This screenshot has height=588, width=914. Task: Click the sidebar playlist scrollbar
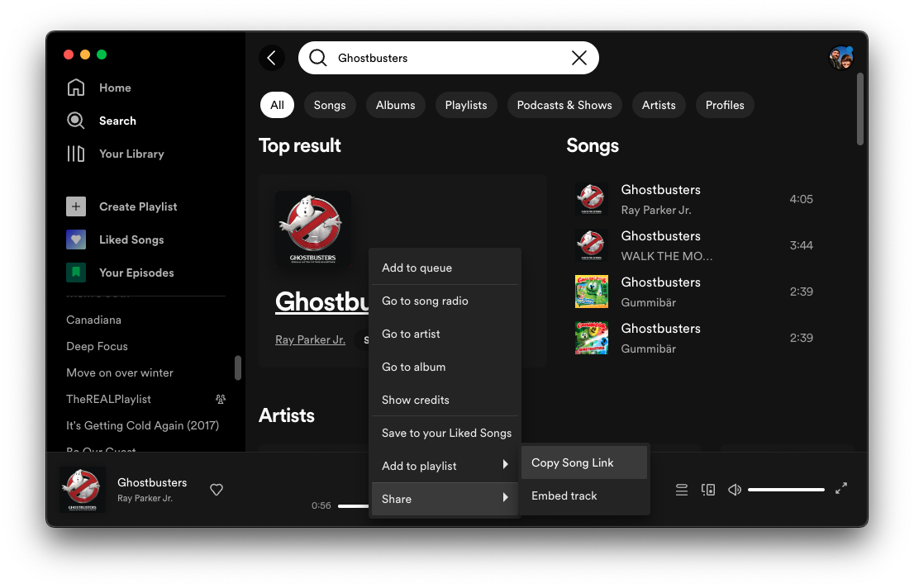click(x=238, y=367)
